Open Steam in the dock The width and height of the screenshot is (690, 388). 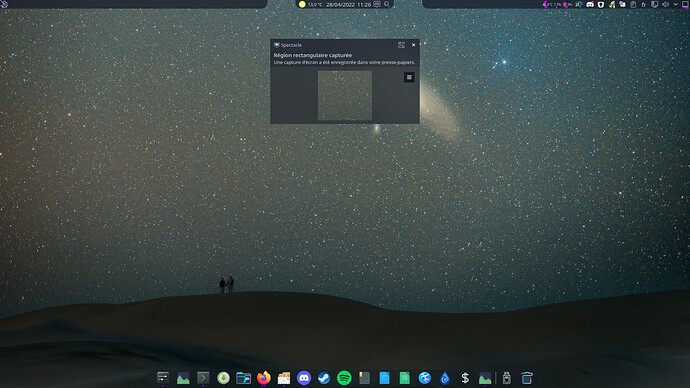tap(324, 378)
